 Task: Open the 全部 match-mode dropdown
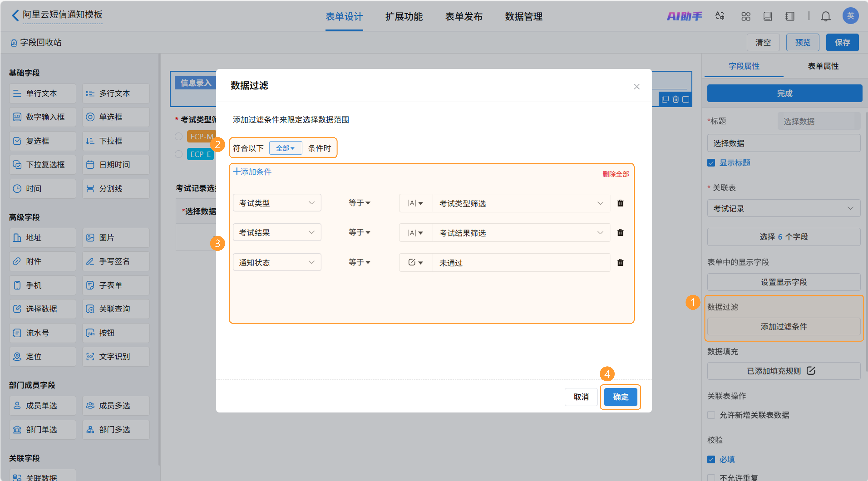click(x=285, y=148)
